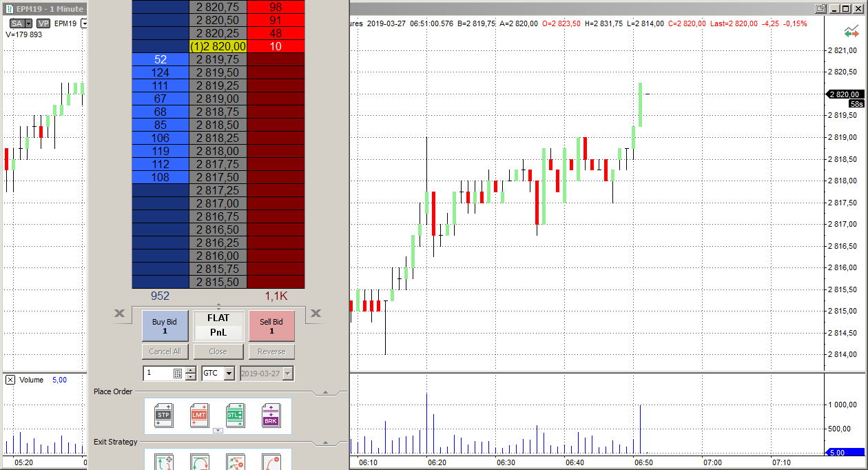The height and width of the screenshot is (470, 868).
Task: Select the BRK breakout order icon
Action: click(271, 416)
